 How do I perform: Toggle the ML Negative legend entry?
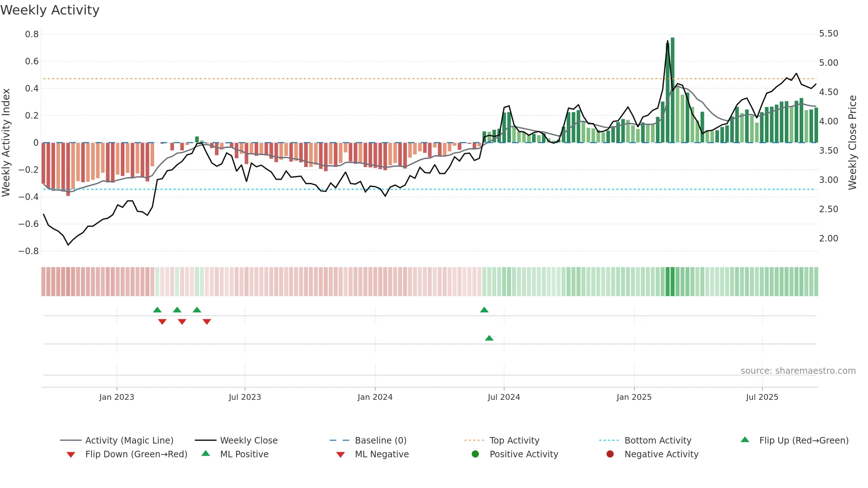373,454
